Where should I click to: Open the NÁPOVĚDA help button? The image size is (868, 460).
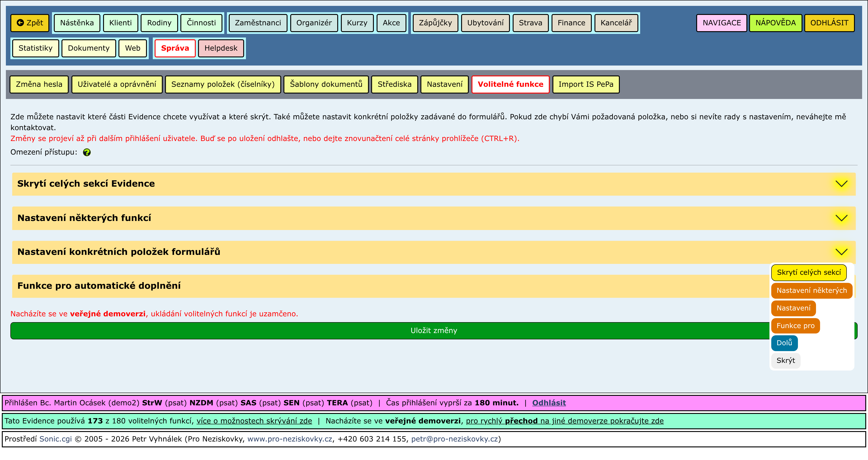click(x=775, y=23)
